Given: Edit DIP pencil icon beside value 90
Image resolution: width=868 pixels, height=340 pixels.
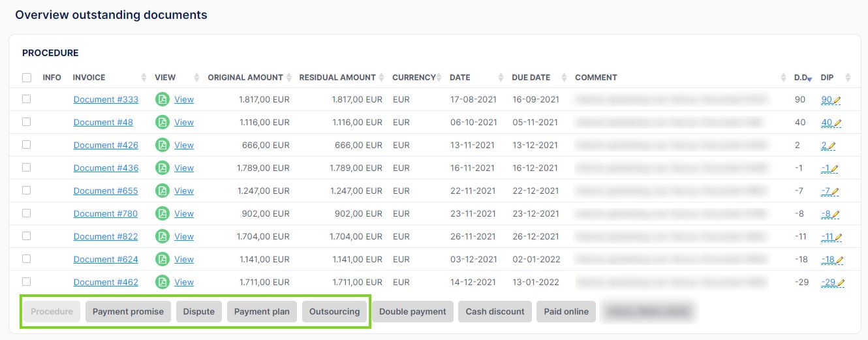Looking at the screenshot, I should [x=837, y=100].
